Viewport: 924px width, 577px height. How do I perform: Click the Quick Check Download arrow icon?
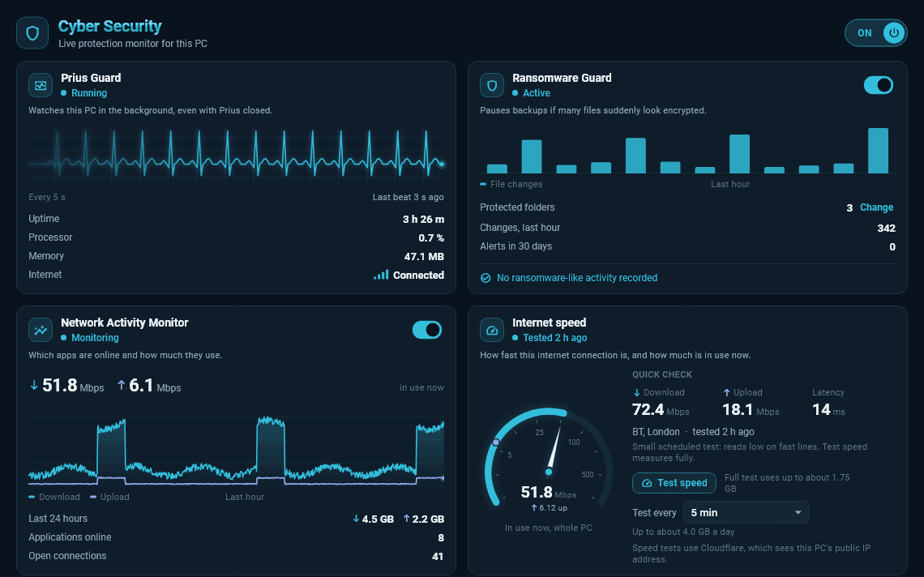tap(636, 392)
